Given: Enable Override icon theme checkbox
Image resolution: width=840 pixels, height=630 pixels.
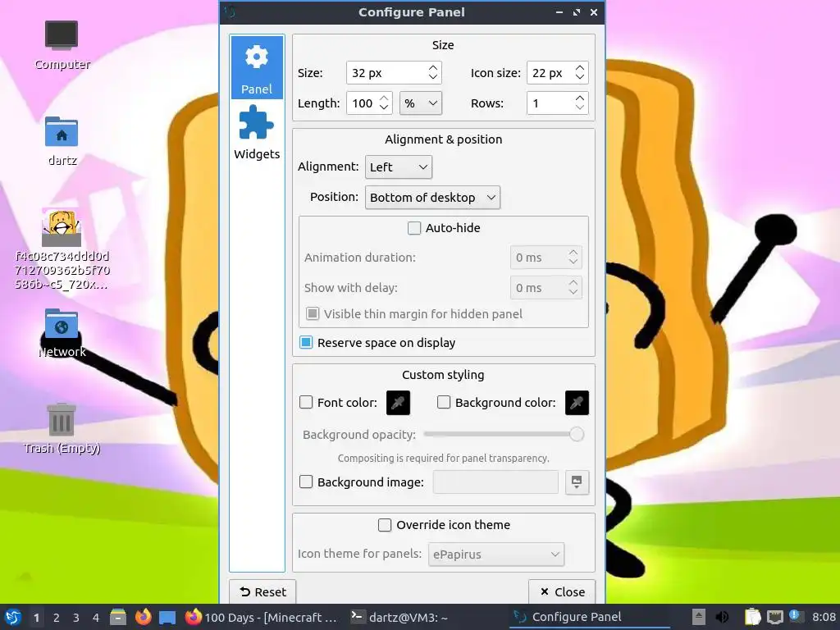Looking at the screenshot, I should point(385,525).
